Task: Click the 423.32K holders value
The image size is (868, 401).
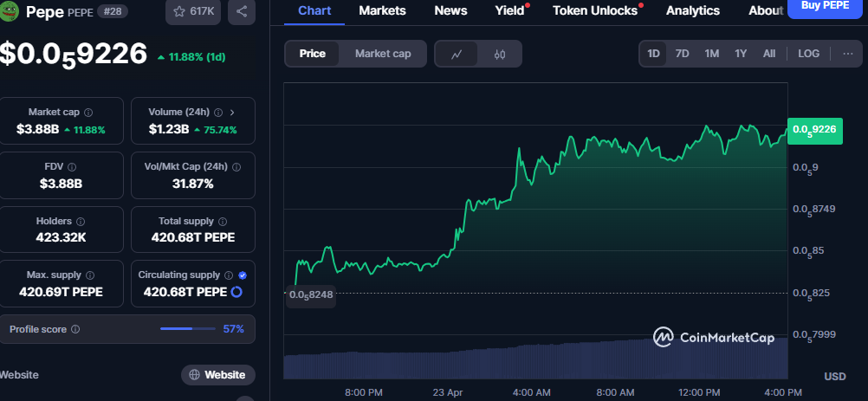Action: click(61, 238)
